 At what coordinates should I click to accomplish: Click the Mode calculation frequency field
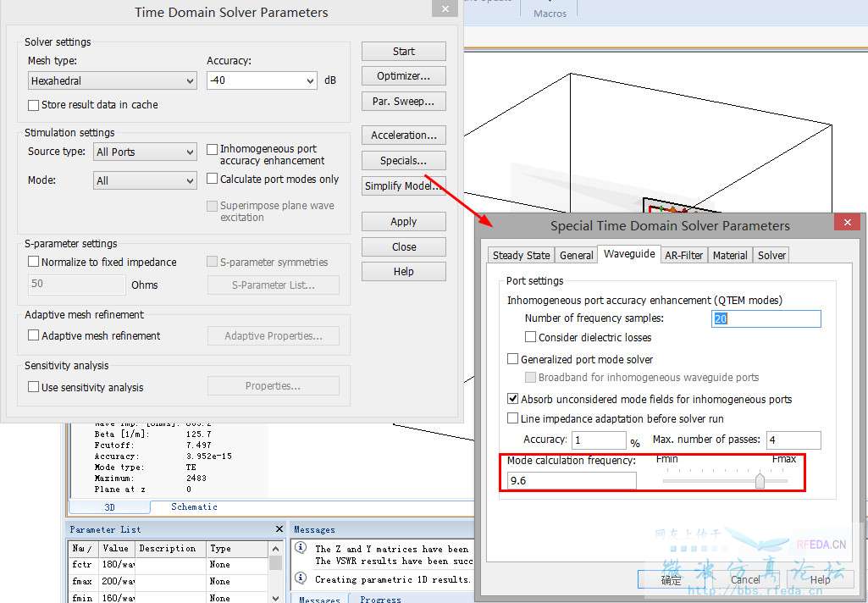[x=572, y=481]
